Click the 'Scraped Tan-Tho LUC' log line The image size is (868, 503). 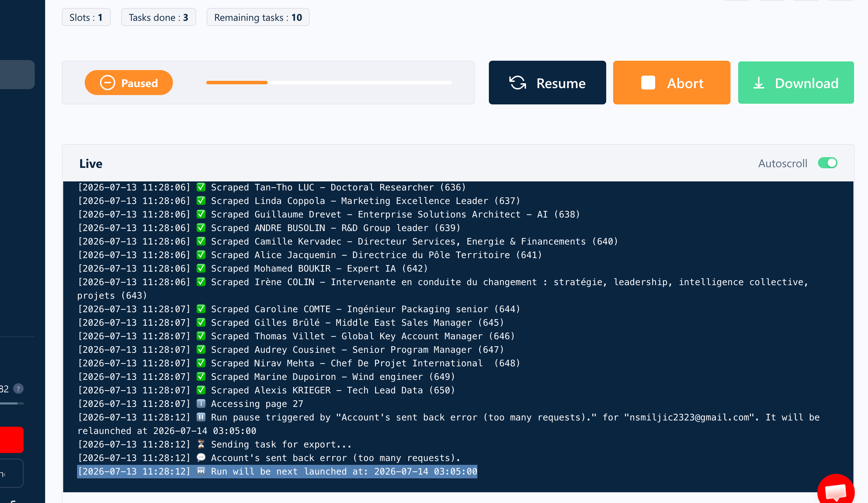[x=272, y=187]
